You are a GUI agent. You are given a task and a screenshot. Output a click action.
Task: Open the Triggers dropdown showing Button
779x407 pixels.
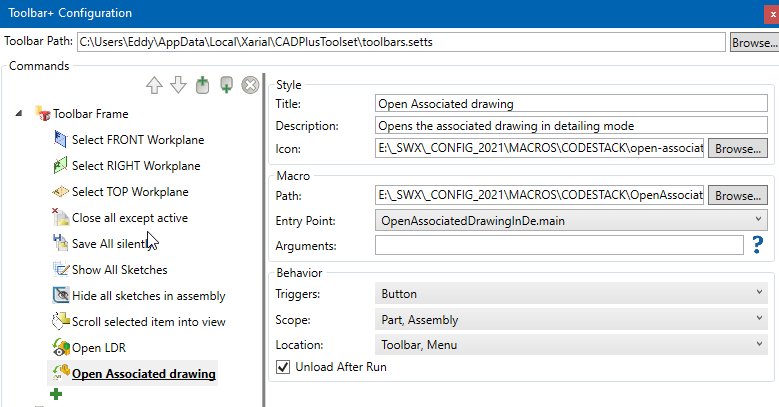coord(571,294)
